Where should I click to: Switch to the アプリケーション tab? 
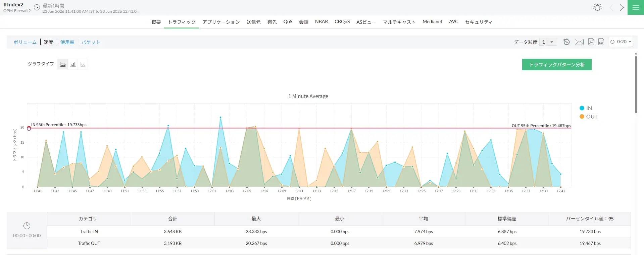pos(221,22)
